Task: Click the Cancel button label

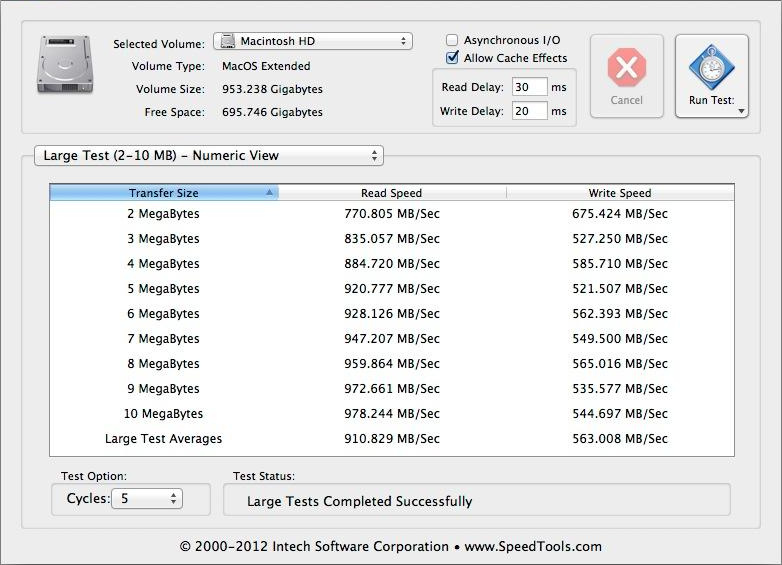Action: click(x=626, y=100)
